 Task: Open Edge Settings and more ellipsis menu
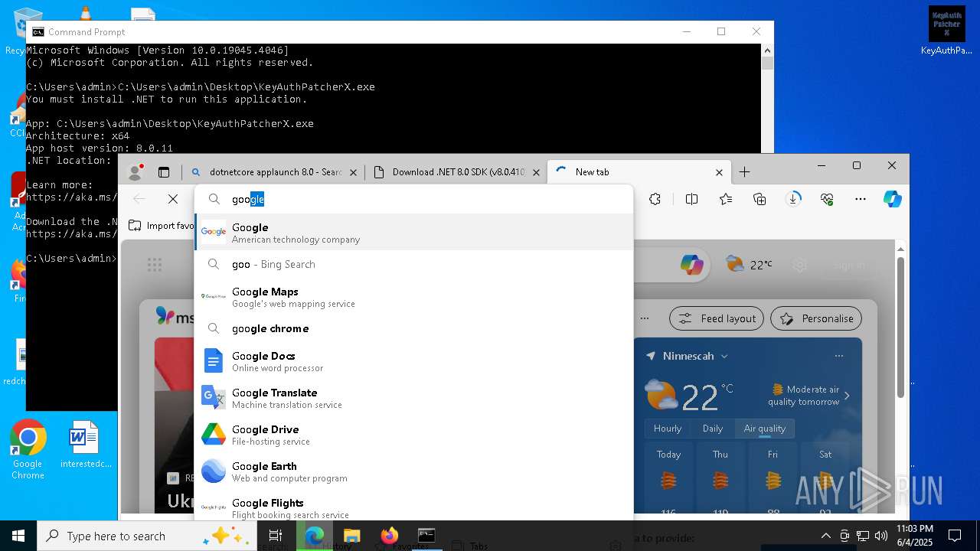[861, 199]
